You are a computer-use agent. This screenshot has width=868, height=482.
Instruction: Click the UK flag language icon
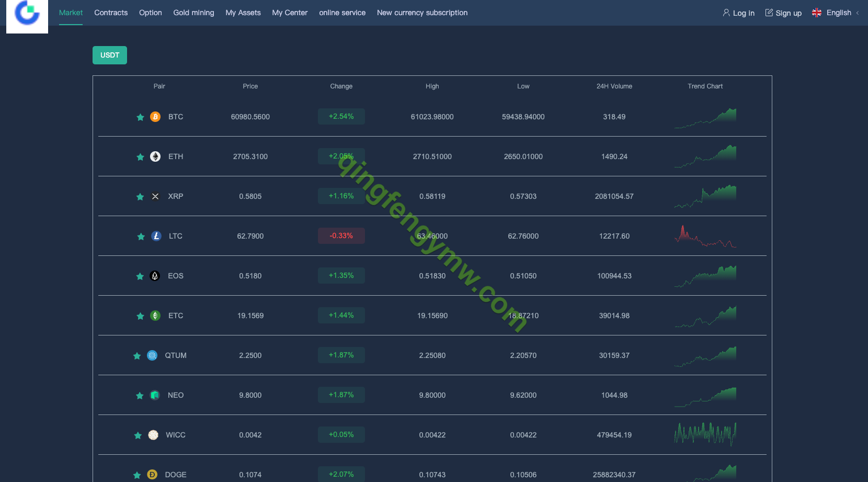(x=817, y=13)
